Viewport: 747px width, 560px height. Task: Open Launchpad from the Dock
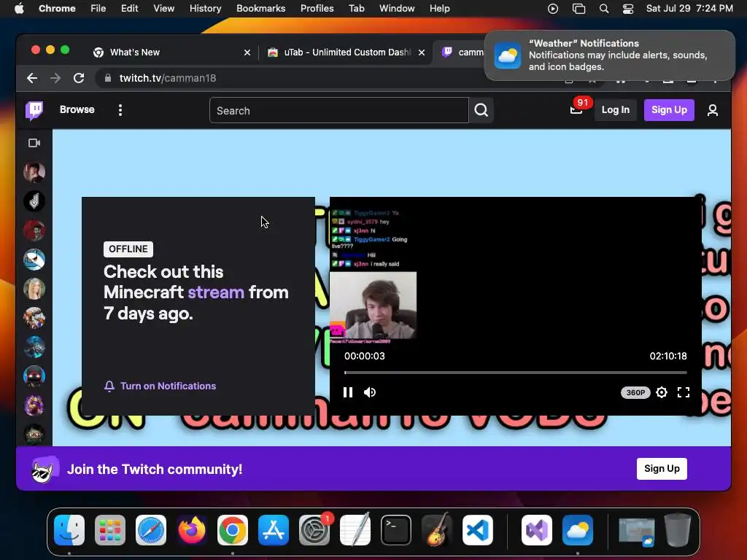(x=110, y=530)
